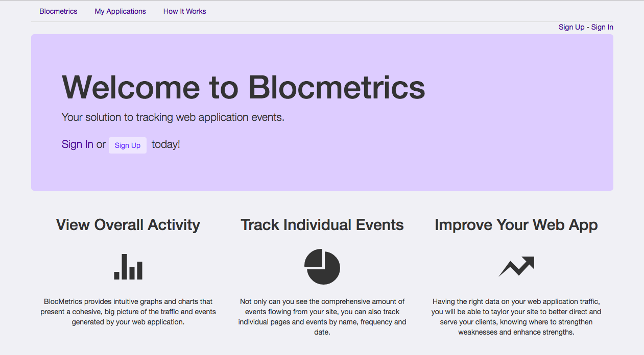644x355 pixels.
Task: Click paragraph starting 'BlocMetrics provides intuitive graphs'
Action: [128, 312]
